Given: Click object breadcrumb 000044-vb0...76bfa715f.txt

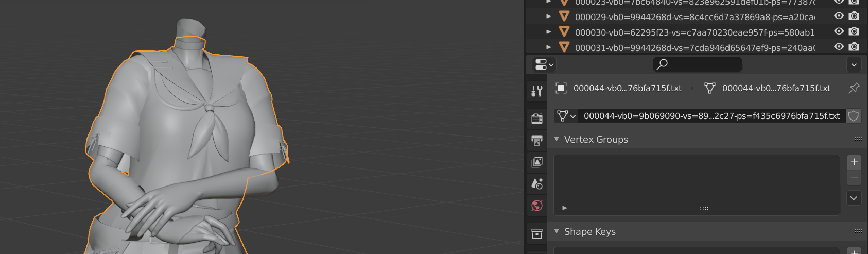Looking at the screenshot, I should click(628, 88).
